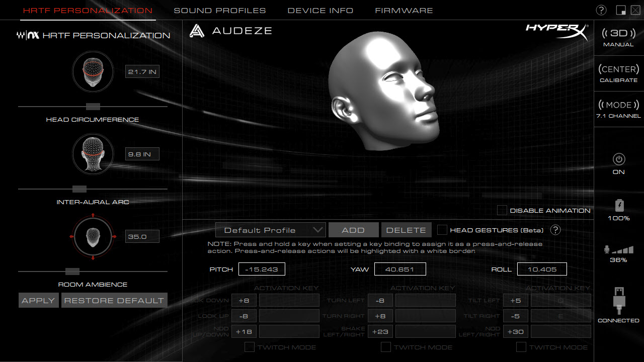Check Twitch Mode under the roll column
Screen dimensions: 644x362
(521, 347)
